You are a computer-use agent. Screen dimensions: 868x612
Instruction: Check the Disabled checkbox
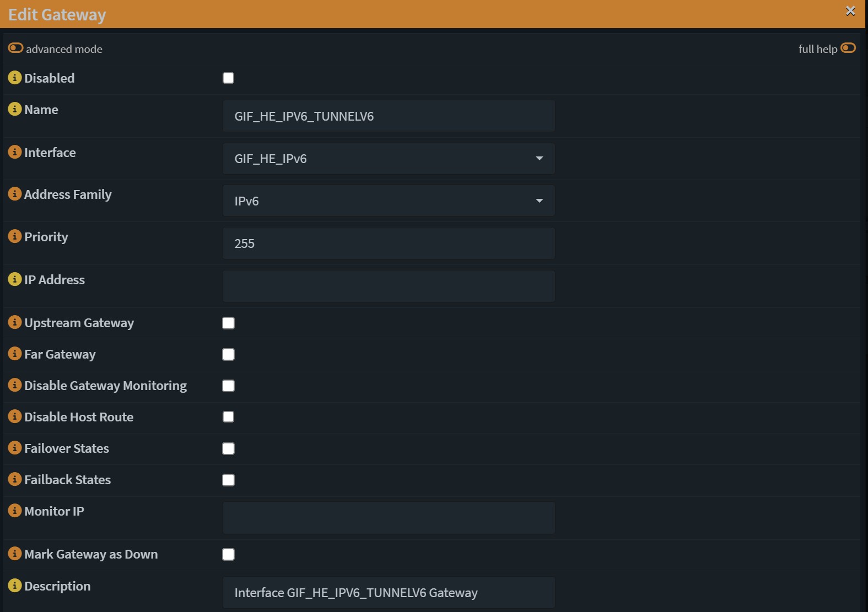228,78
